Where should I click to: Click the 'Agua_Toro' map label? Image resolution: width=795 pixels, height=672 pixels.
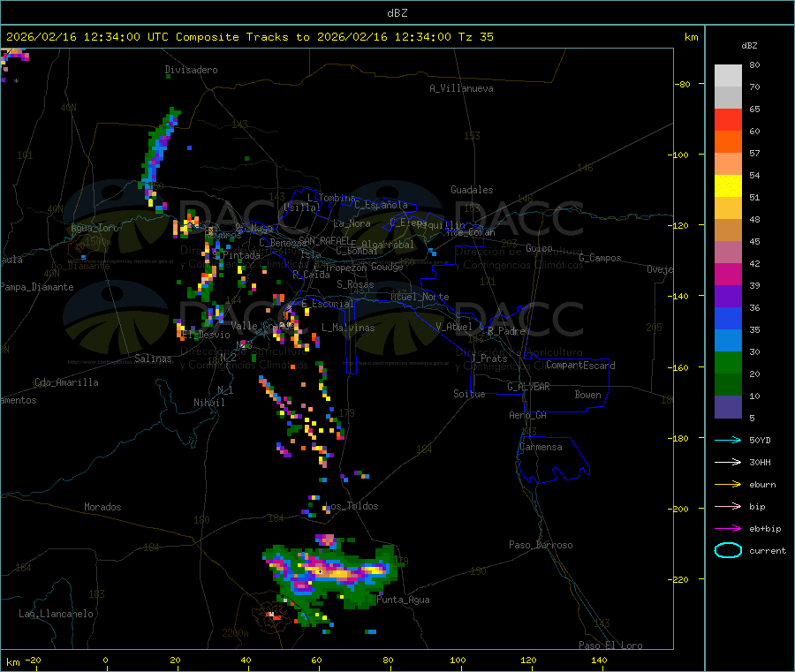(95, 228)
